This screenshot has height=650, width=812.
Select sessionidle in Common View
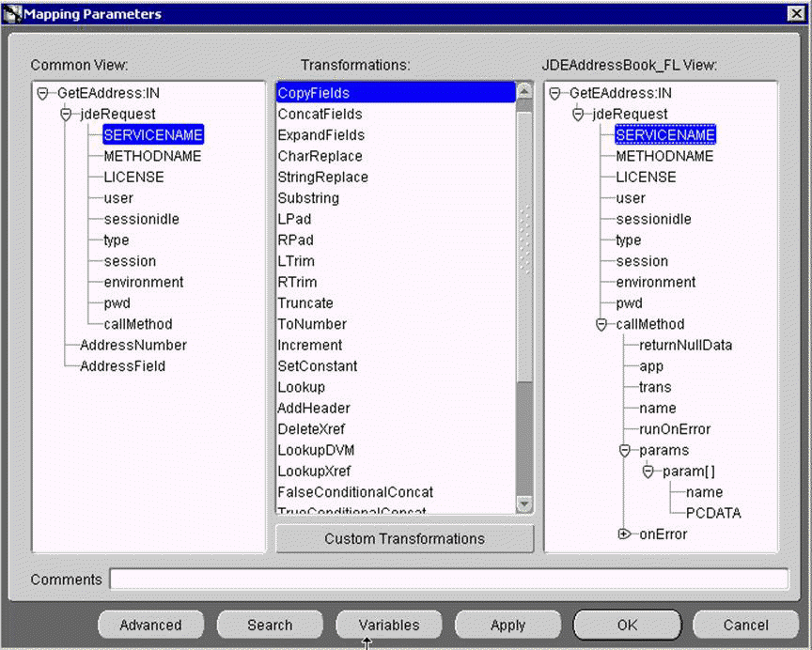click(x=141, y=220)
